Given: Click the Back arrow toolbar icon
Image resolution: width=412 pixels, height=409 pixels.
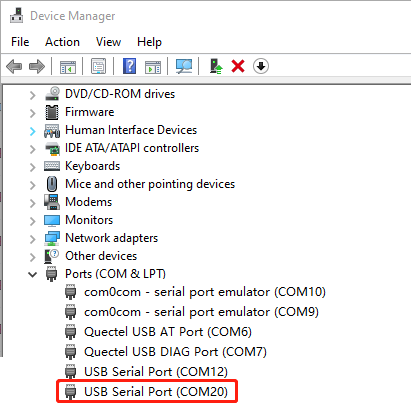Looking at the screenshot, I should point(14,66).
